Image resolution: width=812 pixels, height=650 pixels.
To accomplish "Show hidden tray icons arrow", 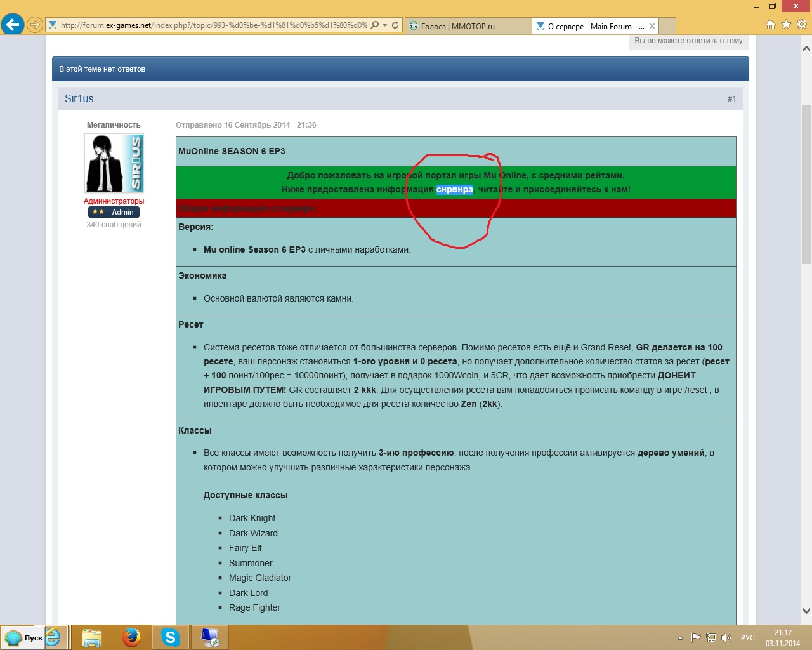I will 680,638.
